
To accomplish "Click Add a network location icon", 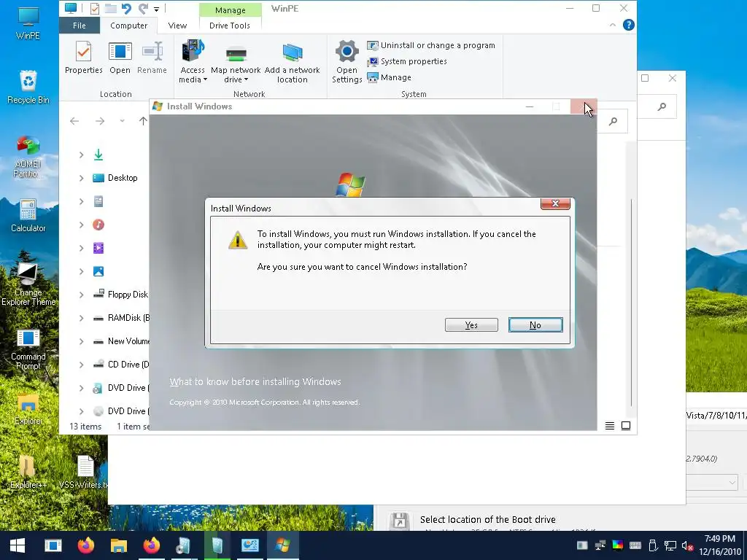I will (x=292, y=61).
